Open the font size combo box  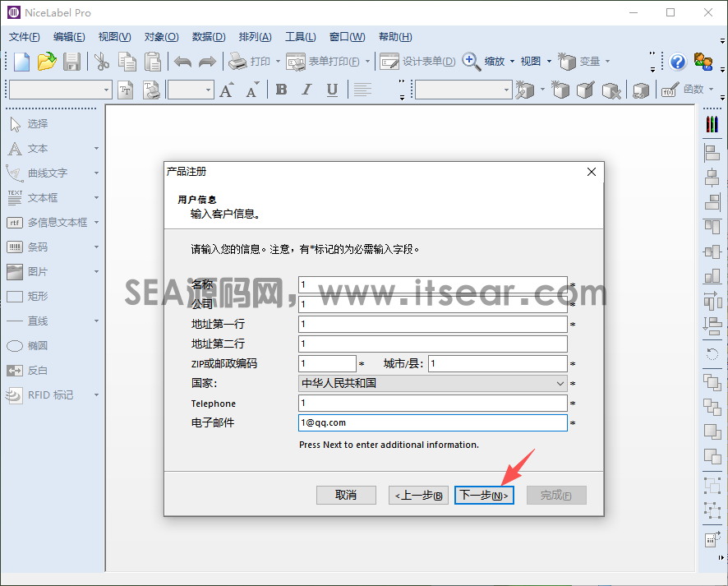click(191, 90)
